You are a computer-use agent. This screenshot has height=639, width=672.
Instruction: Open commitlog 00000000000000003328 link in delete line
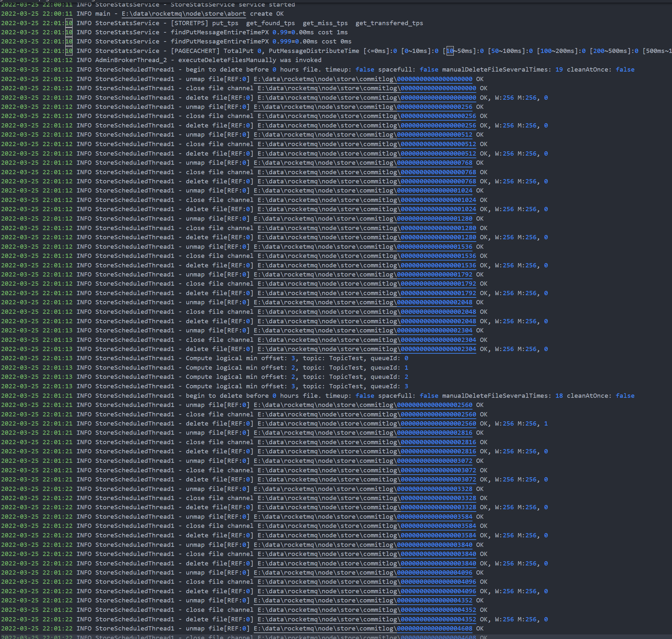tap(438, 507)
